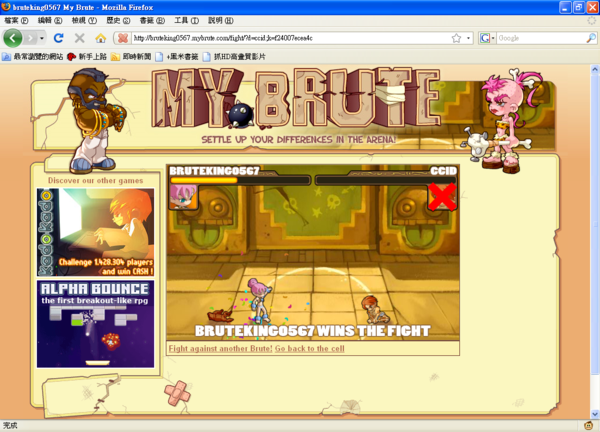This screenshot has width=600, height=432.
Task: Click the page scrollbar up arrow
Action: pos(595,69)
